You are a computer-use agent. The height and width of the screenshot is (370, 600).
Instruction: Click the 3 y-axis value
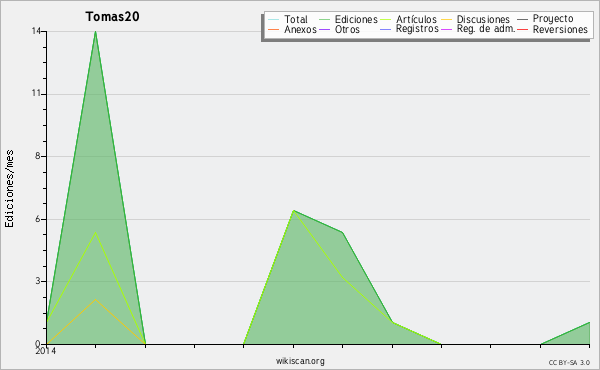[38, 281]
